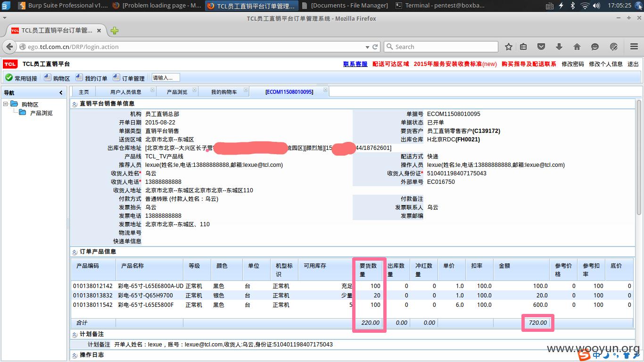Click 修改密码 link
Viewport: 644px width, 362px height.
click(573, 64)
